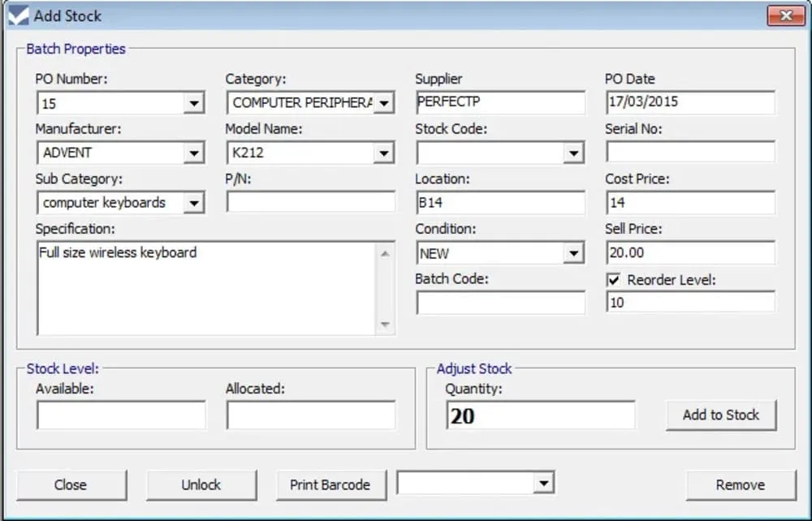Expand the Stock Code dropdown
Image resolution: width=812 pixels, height=521 pixels.
(x=573, y=153)
